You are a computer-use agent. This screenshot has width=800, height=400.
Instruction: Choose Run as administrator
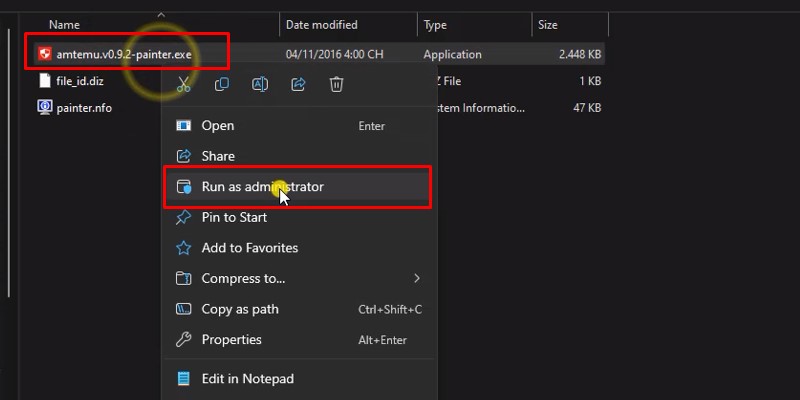tap(262, 187)
